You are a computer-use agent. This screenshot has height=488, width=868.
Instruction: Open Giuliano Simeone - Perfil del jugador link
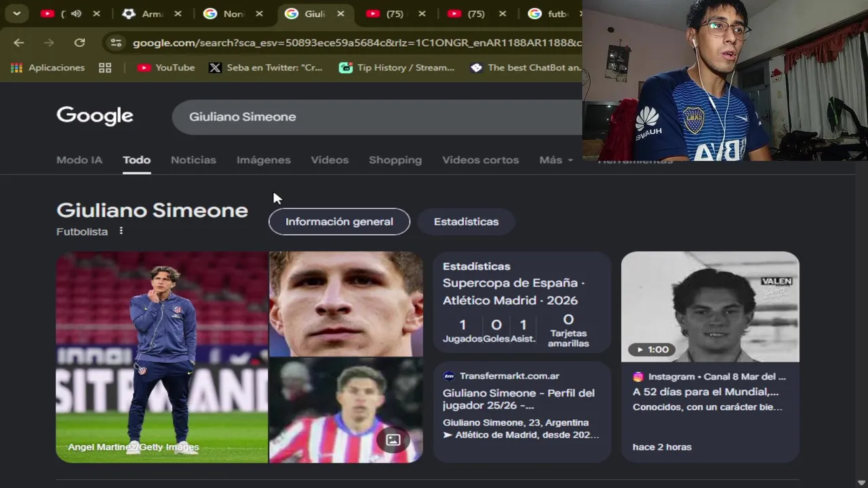[519, 399]
